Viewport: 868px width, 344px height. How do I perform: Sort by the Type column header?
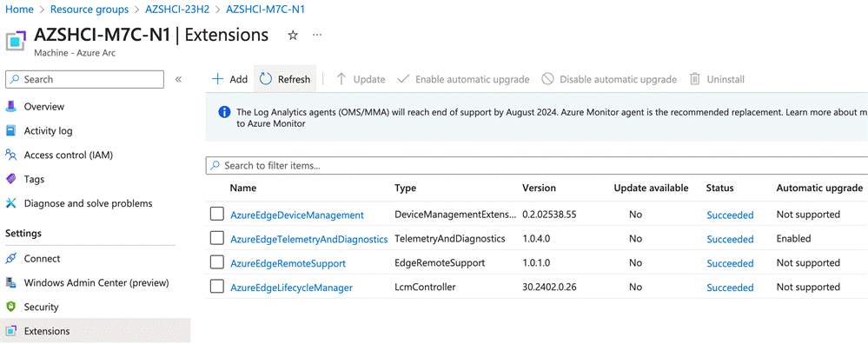[x=405, y=188]
